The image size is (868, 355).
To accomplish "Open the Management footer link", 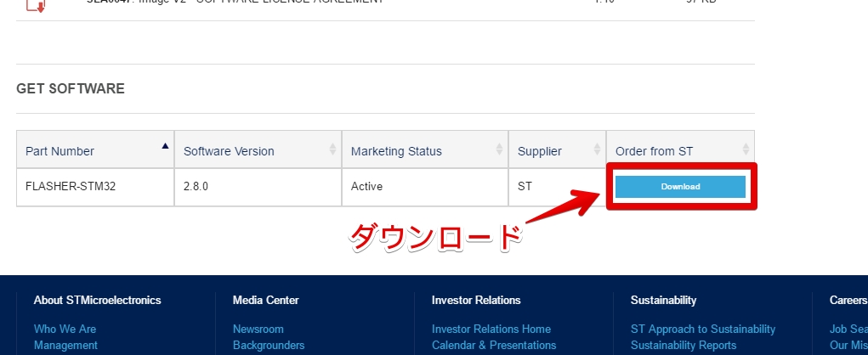I will 65,346.
